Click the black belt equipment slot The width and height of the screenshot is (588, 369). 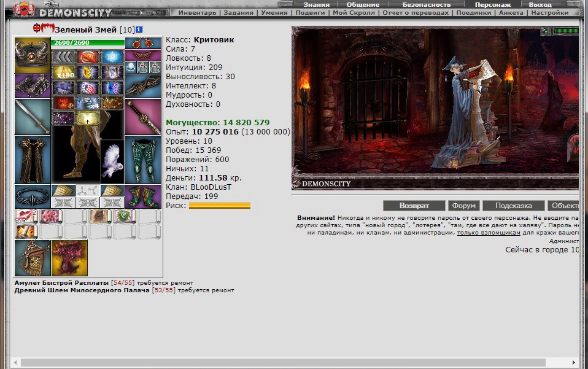tap(33, 196)
